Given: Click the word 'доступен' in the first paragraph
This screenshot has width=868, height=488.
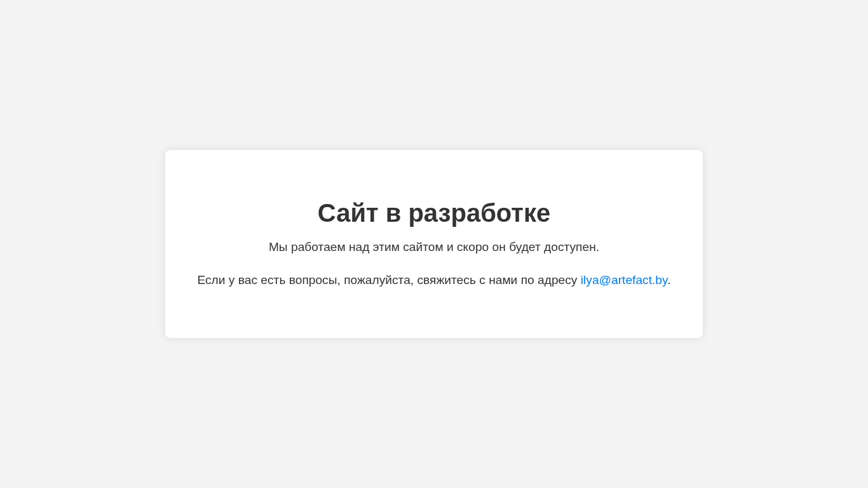Looking at the screenshot, I should tap(570, 247).
